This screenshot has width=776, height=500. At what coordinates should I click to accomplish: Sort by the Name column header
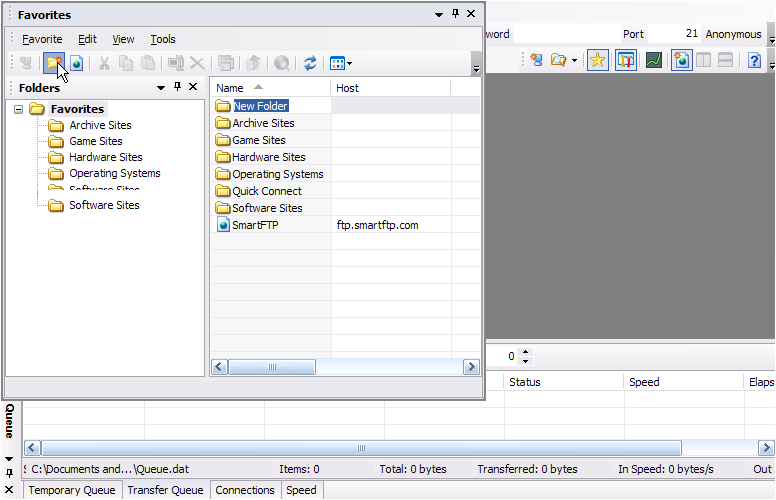[270, 88]
